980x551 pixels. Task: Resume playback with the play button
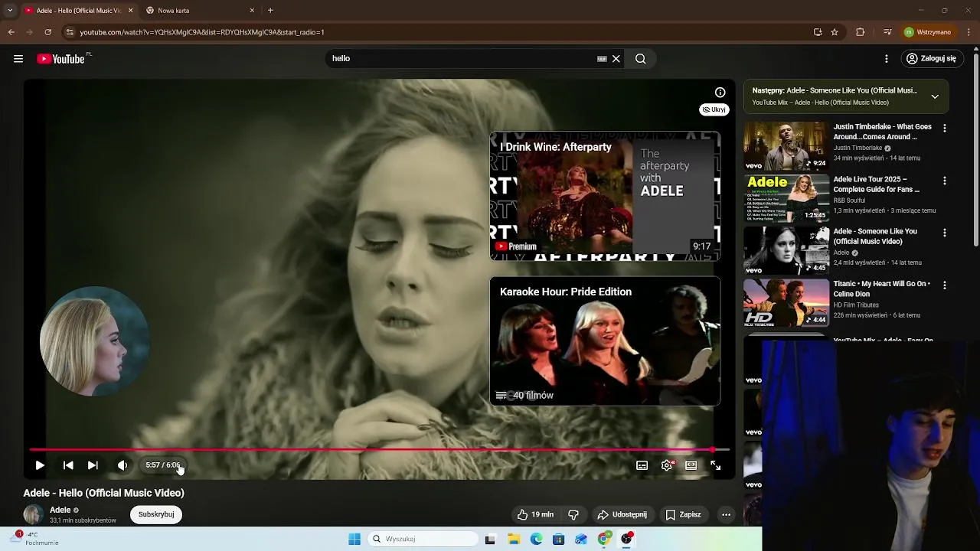[40, 465]
